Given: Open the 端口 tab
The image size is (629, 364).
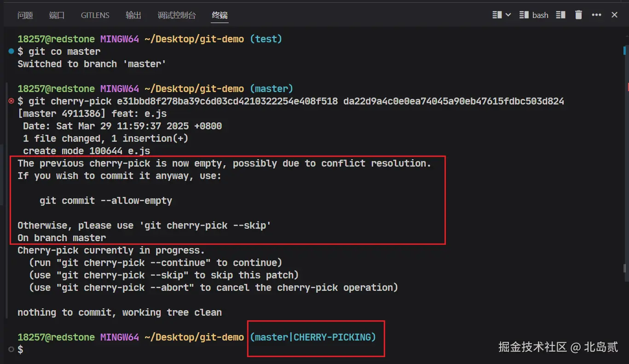Looking at the screenshot, I should tap(57, 15).
